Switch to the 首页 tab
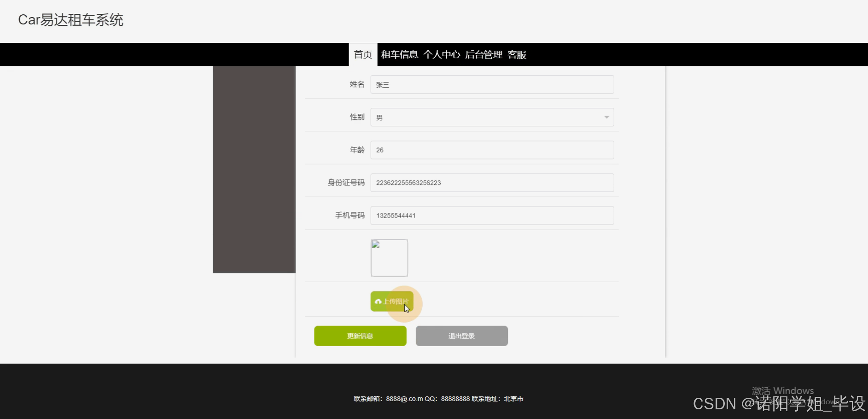The height and width of the screenshot is (419, 868). (362, 54)
